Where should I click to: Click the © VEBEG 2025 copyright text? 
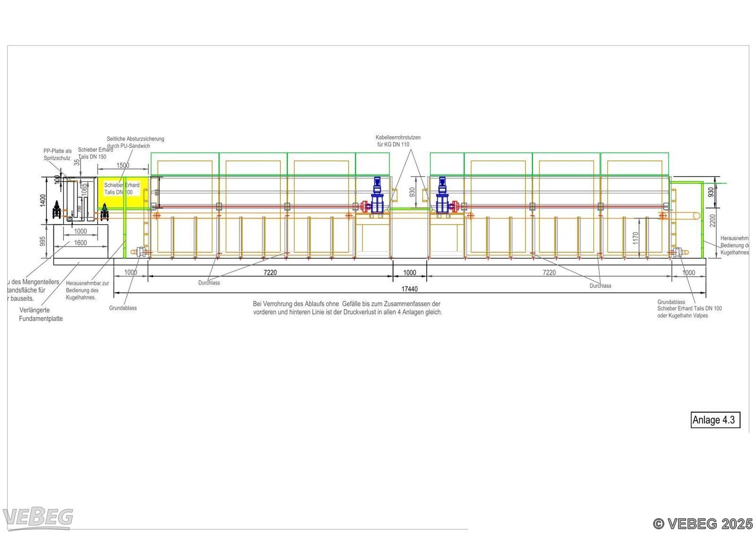703,524
